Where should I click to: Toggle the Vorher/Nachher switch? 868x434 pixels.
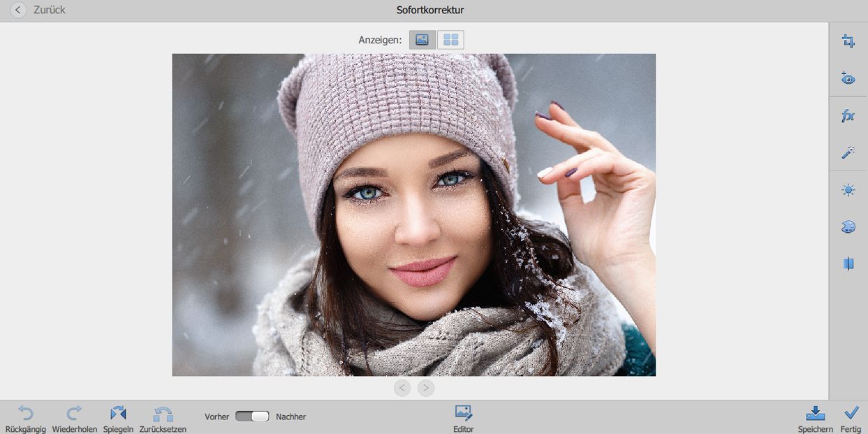pyautogui.click(x=252, y=417)
